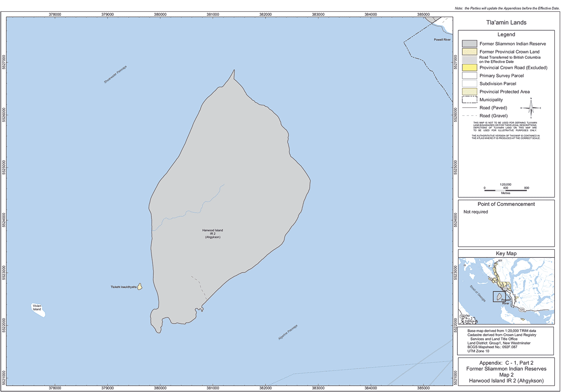This screenshot has width=561, height=392.
Task: Click the 1:20,000 scale bar
Action: 506,190
